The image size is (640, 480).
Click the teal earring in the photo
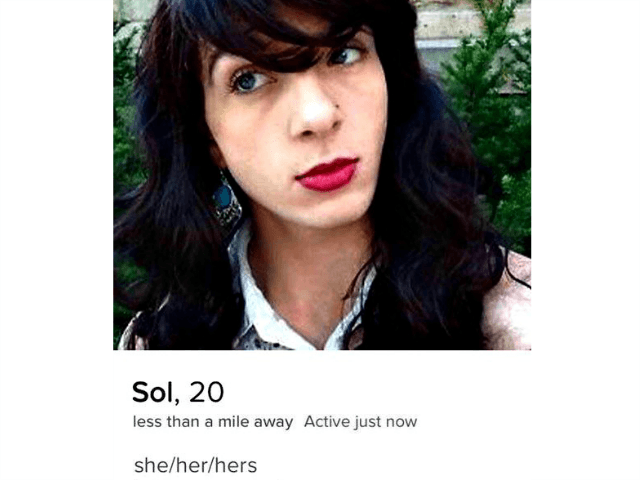click(x=226, y=199)
